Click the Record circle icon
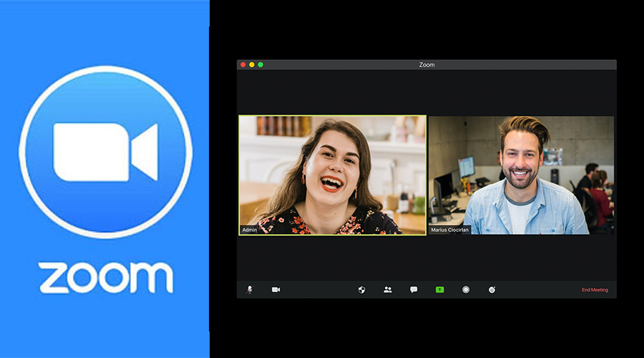 click(466, 290)
